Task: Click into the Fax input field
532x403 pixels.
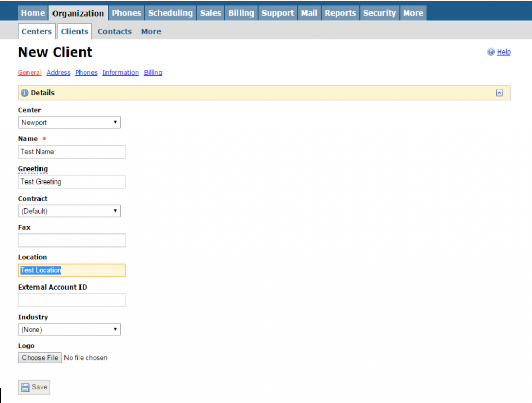Action: (x=72, y=240)
